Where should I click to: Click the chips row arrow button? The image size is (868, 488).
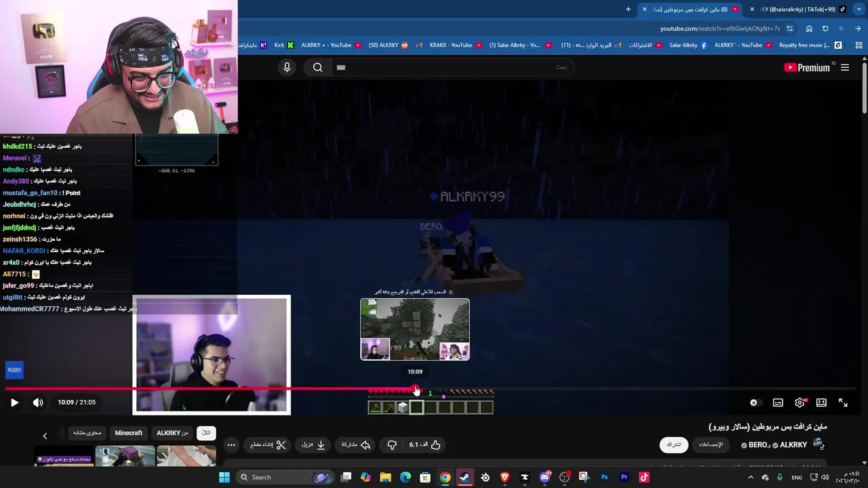click(45, 436)
